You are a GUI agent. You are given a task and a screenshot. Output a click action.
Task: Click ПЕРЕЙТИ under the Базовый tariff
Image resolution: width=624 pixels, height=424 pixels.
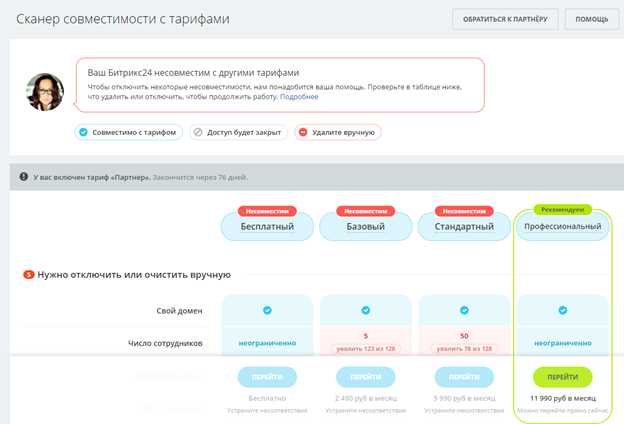366,377
